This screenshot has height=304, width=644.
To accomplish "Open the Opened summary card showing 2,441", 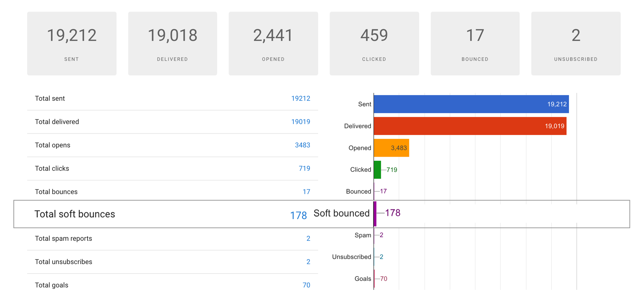I will (273, 44).
